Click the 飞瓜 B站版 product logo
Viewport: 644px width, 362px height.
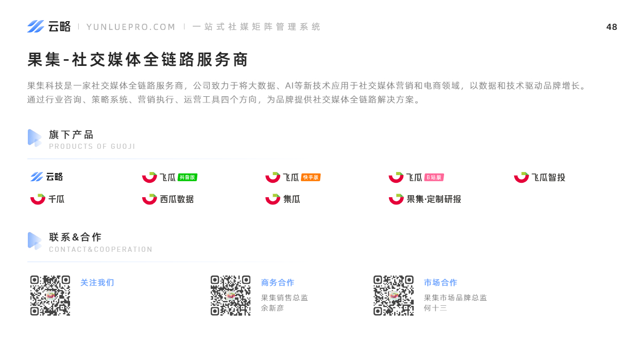coord(416,177)
